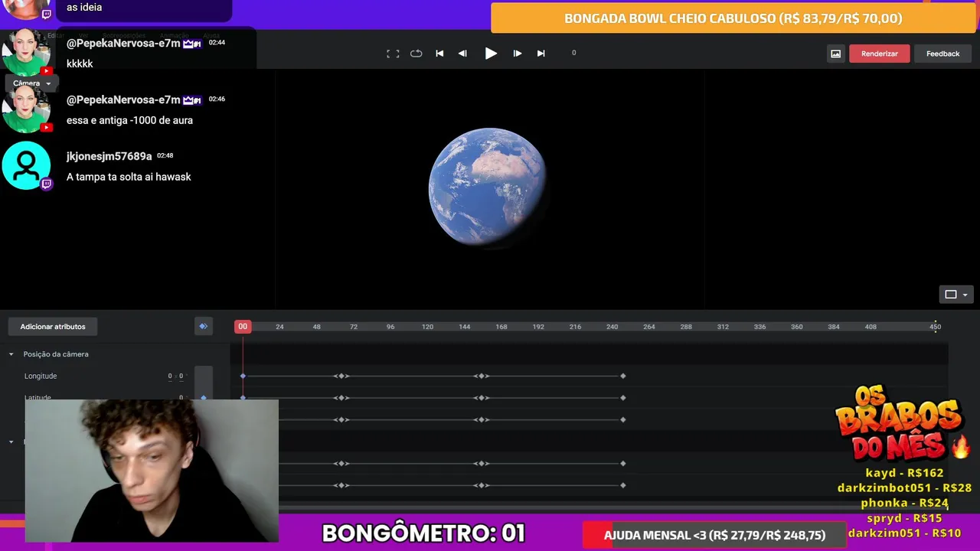Screen dimensions: 980x551
Task: Open the Câmera dropdown
Action: 31,83
